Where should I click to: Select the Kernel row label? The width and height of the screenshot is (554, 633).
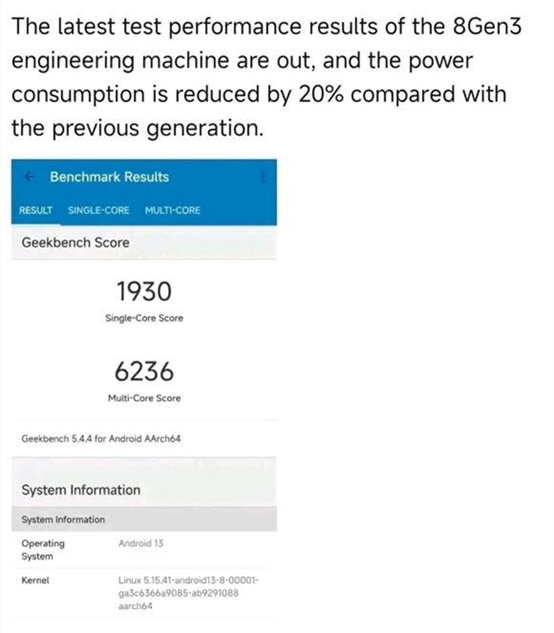point(35,581)
